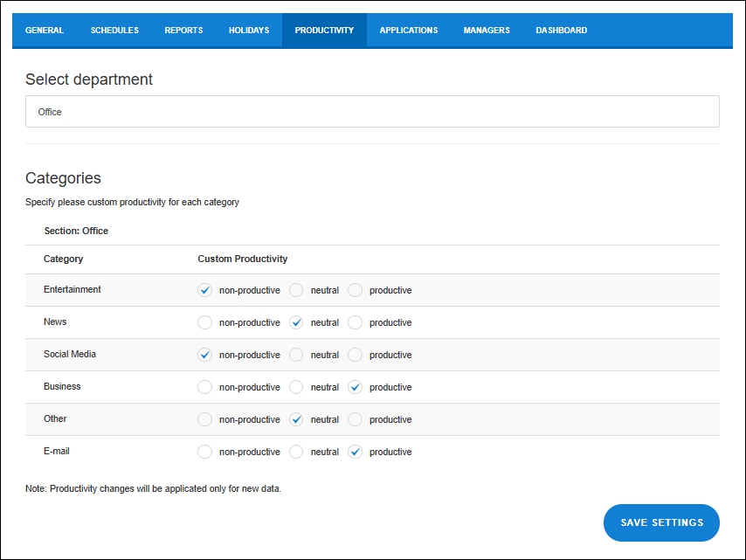
Task: Switch to the APPLICATIONS tab
Action: tap(408, 30)
